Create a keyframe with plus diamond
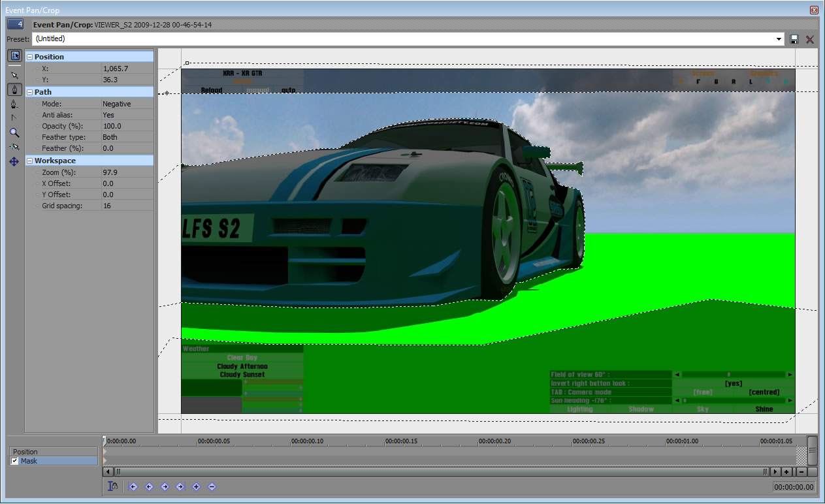 click(196, 486)
